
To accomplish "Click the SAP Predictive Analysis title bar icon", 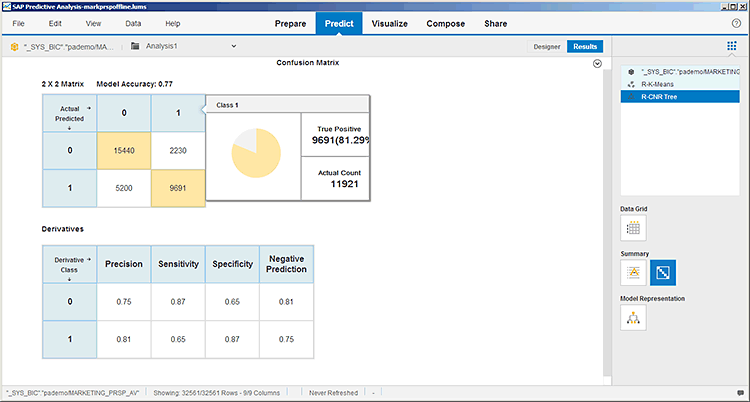I will (7, 7).
